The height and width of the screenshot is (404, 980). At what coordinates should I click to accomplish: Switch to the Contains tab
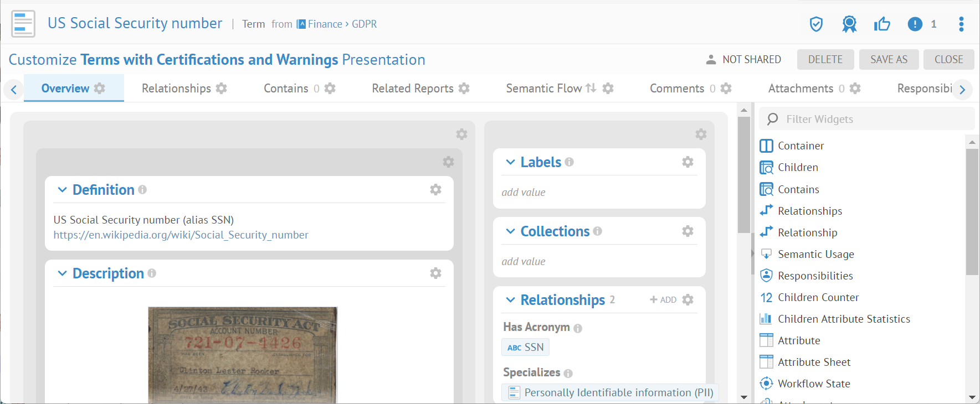coord(286,89)
